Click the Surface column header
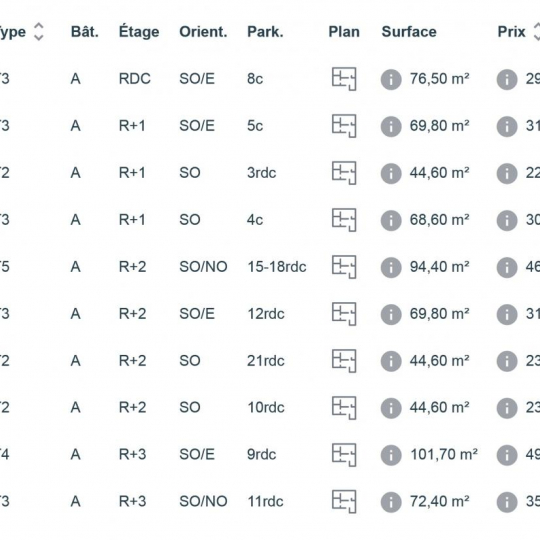 [x=409, y=32]
